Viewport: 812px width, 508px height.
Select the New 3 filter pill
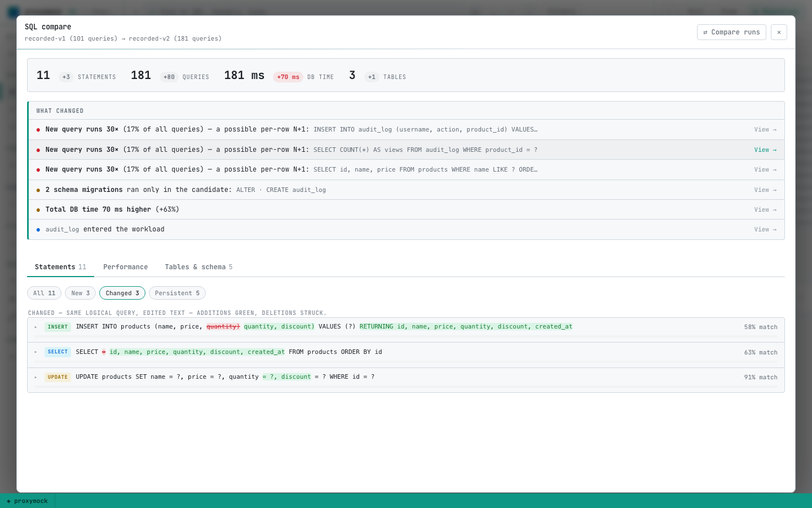pyautogui.click(x=80, y=293)
